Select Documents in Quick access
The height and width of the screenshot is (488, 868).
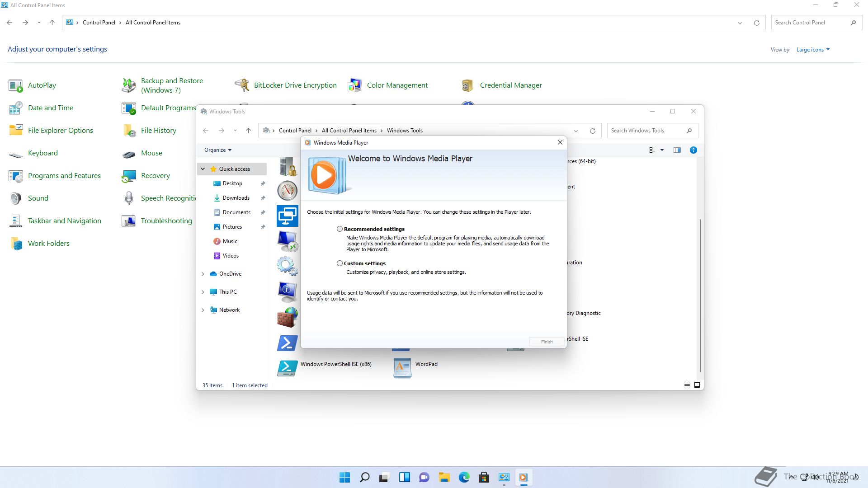236,212
